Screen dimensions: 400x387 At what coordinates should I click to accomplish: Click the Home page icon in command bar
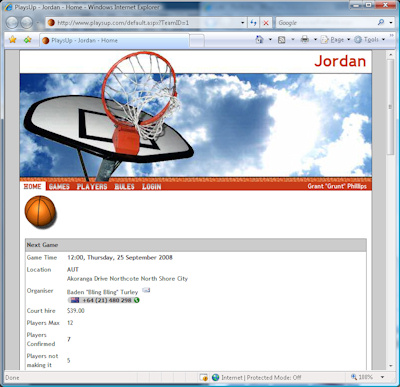click(259, 40)
